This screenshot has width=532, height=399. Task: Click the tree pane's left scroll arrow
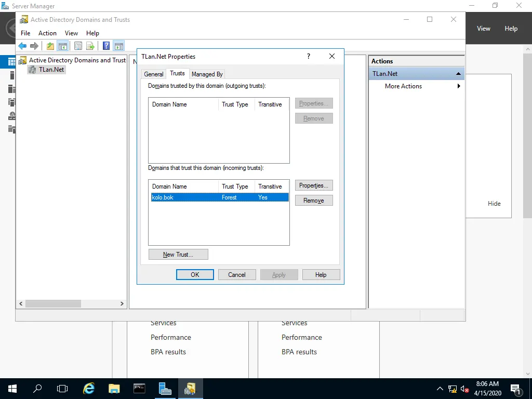point(21,303)
